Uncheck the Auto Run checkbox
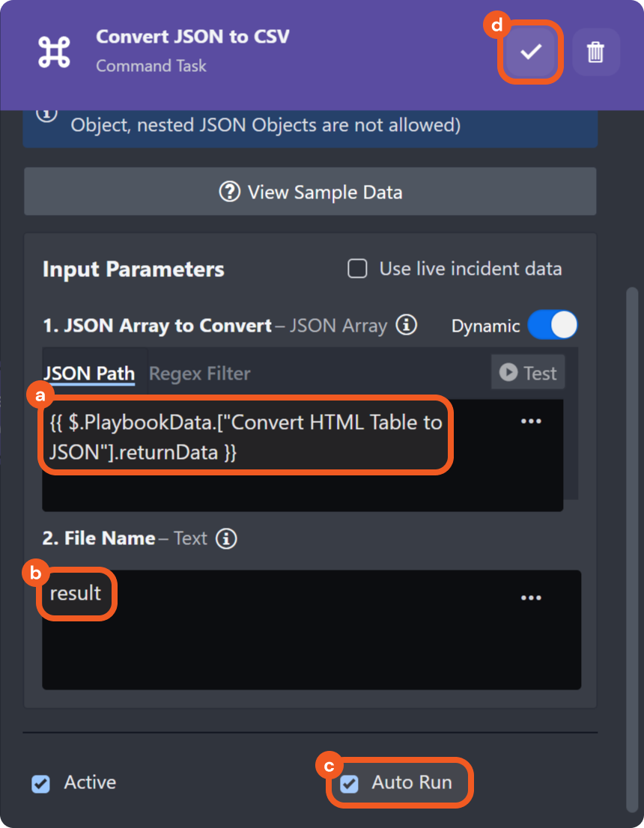 coord(349,783)
